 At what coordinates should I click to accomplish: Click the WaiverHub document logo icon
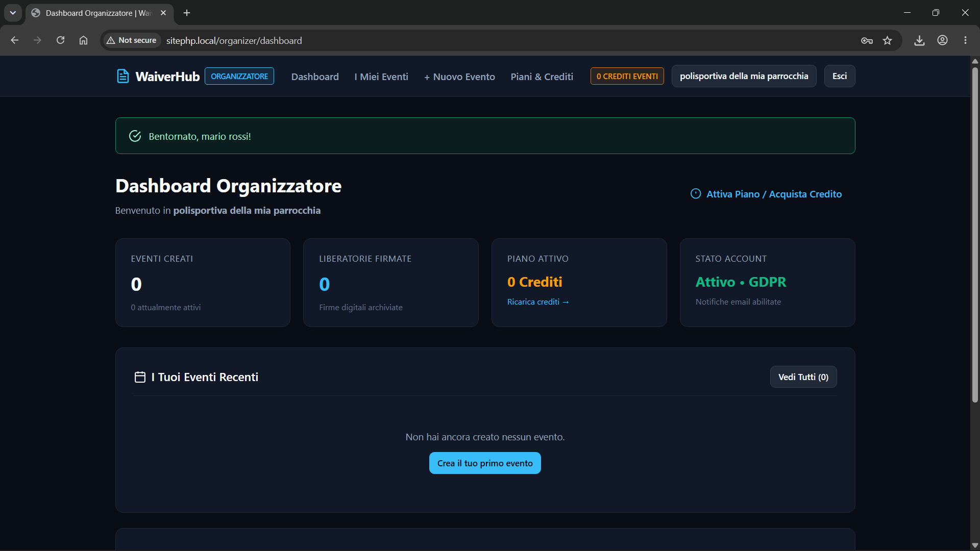[x=122, y=76]
